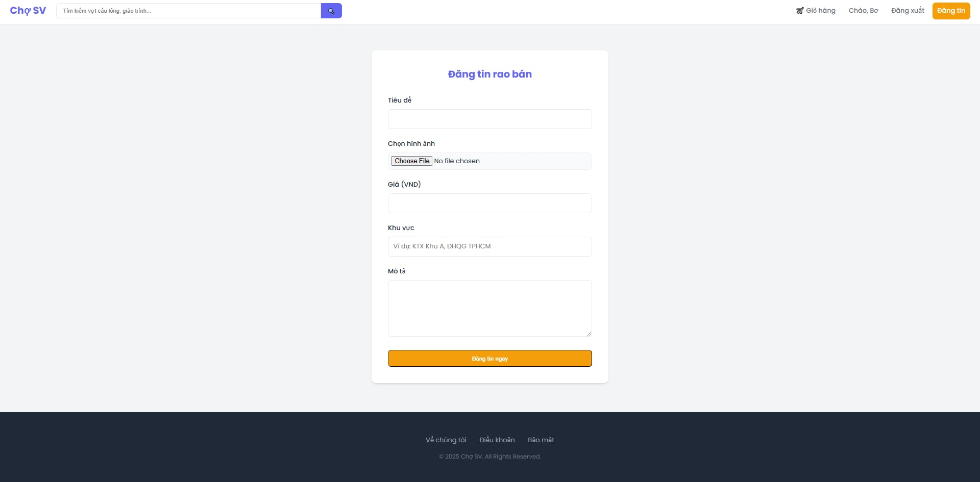Select Đăng xuất in the top navigation
Screen dimensions: 980x482
point(908,11)
